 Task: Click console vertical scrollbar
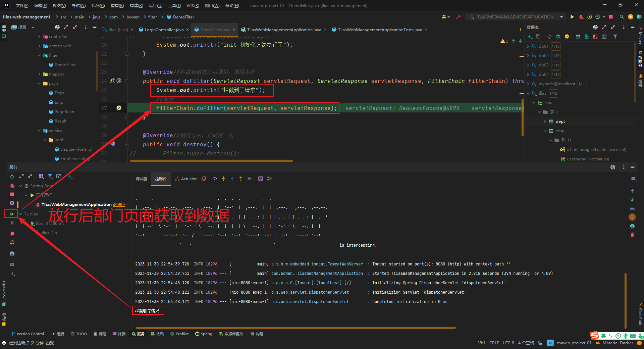click(x=626, y=301)
